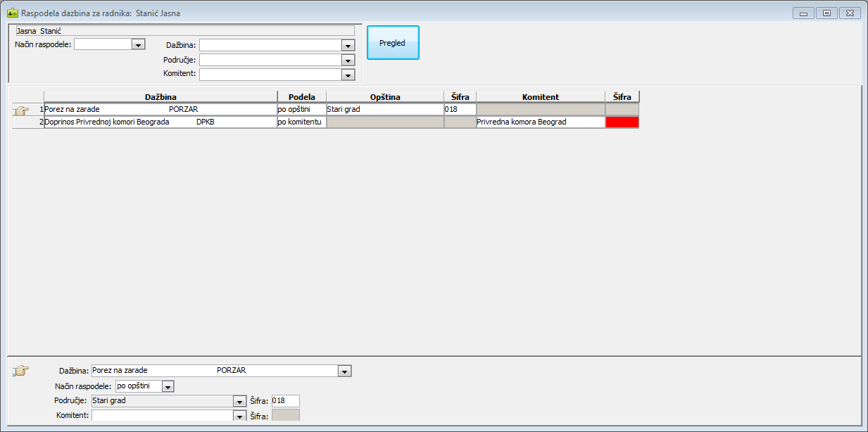
Task: Open bottom Područje dropdown with Stari grad
Action: [238, 401]
